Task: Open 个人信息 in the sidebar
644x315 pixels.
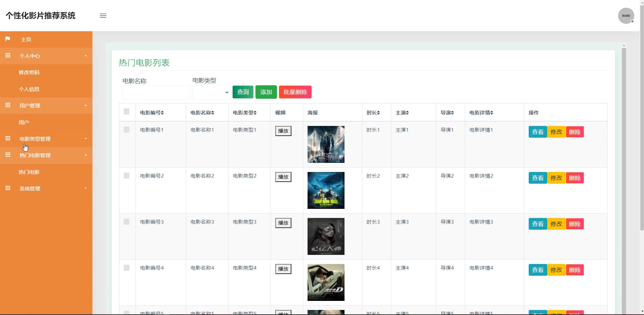Action: [x=29, y=89]
